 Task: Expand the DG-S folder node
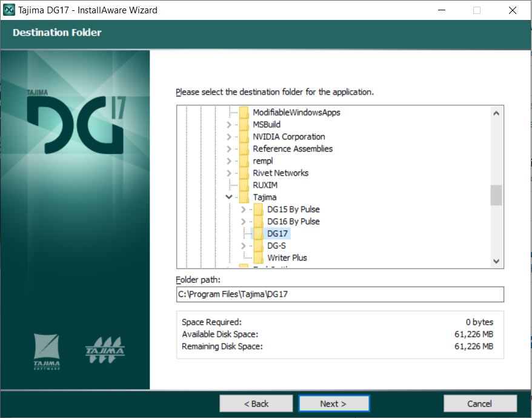point(243,245)
